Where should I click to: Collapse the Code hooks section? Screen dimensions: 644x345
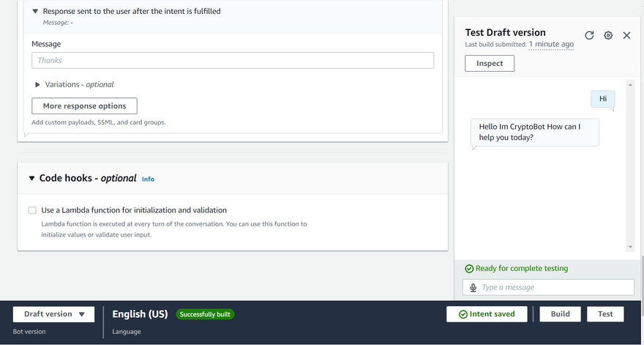point(31,178)
